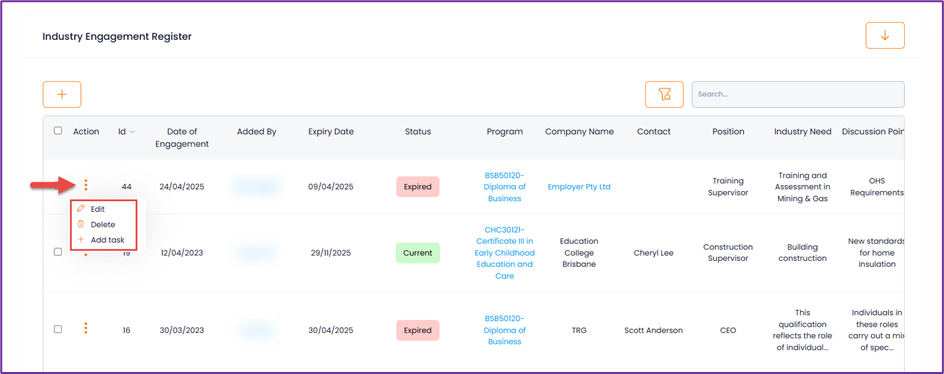The image size is (944, 374).
Task: Open three-dot action menu for Id 16
Action: coord(86,328)
